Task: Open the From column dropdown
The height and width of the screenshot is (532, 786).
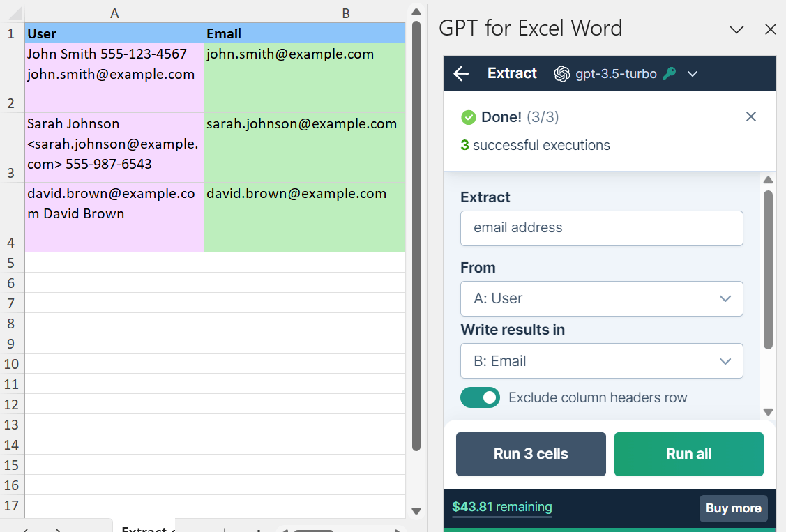Action: [601, 298]
